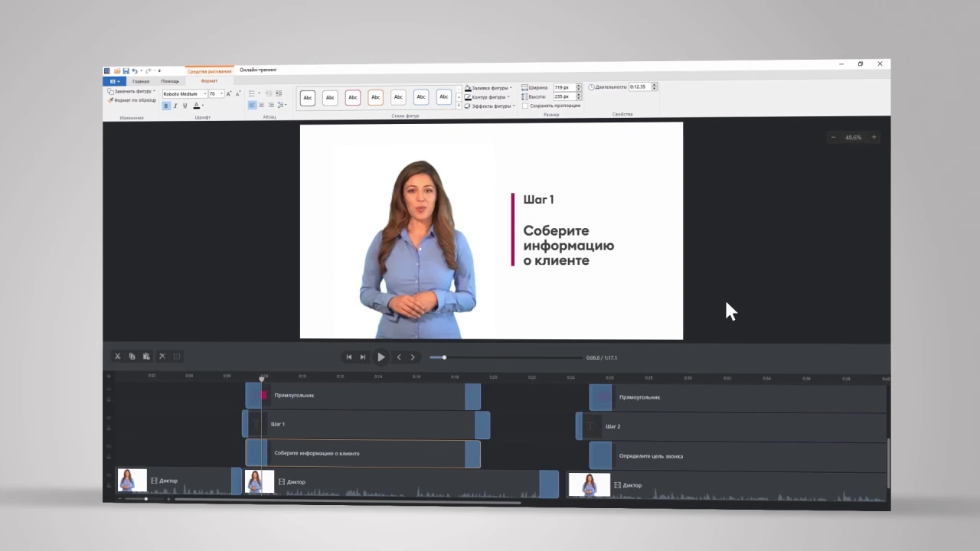Cut selected clip with scissors icon
The height and width of the screenshot is (551, 980).
117,357
